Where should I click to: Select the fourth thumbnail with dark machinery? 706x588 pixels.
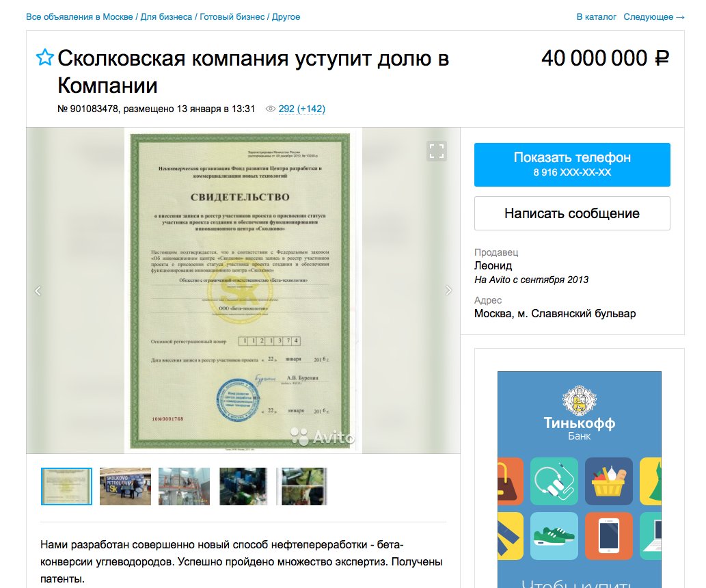[x=243, y=486]
